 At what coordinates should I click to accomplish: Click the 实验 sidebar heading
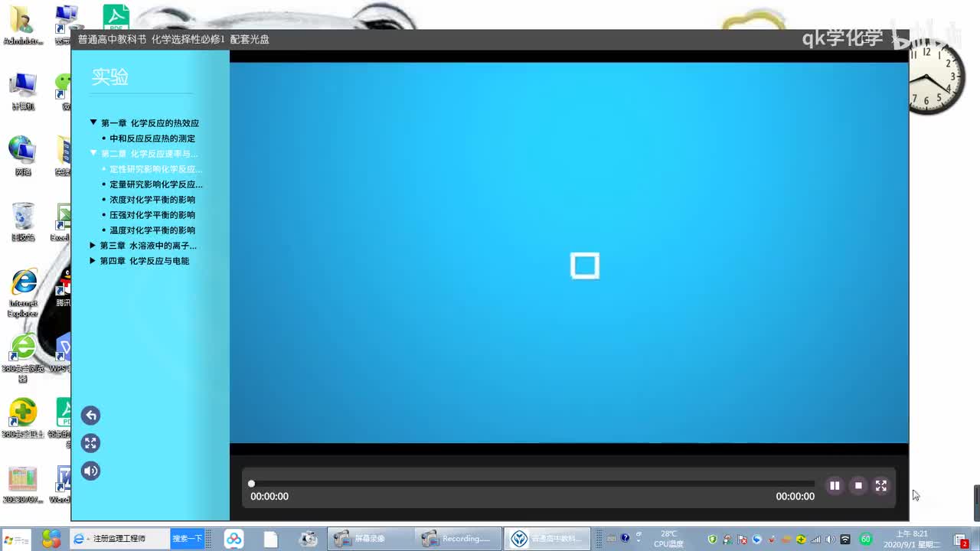tap(110, 77)
